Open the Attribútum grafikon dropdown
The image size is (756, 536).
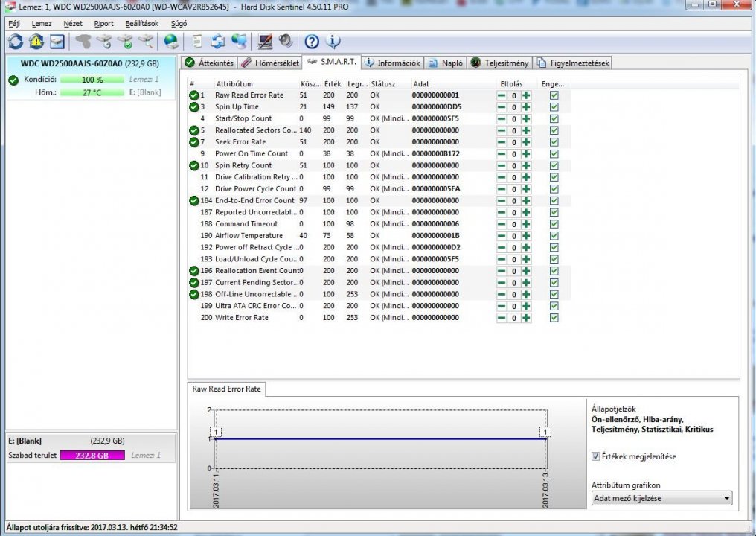[661, 498]
